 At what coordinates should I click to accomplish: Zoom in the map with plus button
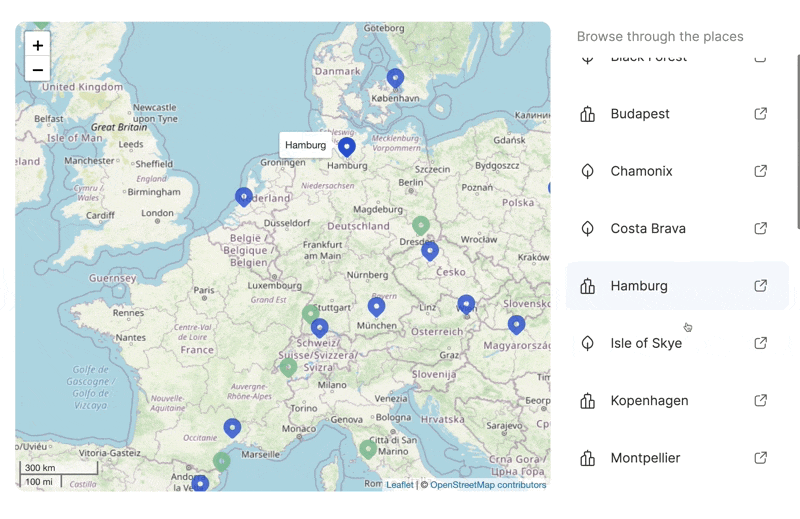[38, 45]
